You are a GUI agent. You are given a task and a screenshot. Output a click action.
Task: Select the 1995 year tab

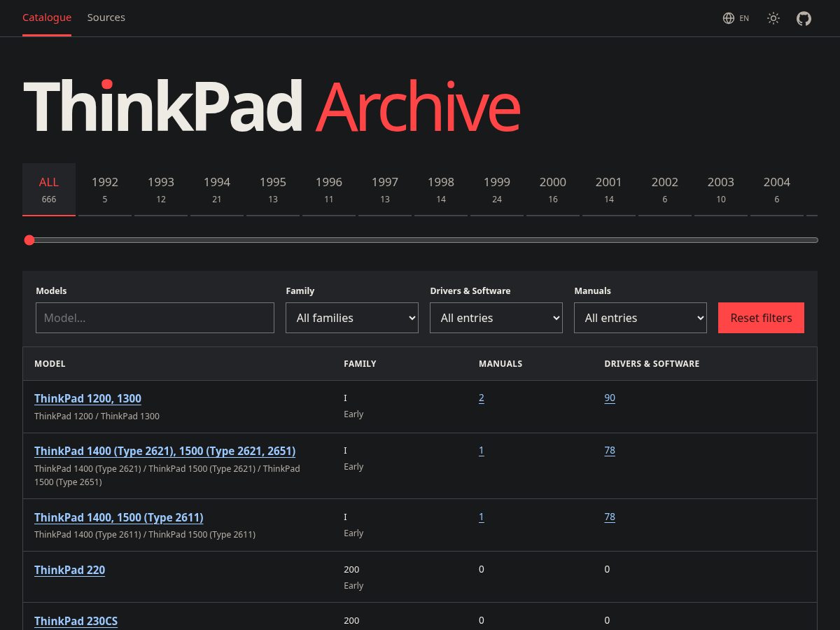pyautogui.click(x=273, y=190)
